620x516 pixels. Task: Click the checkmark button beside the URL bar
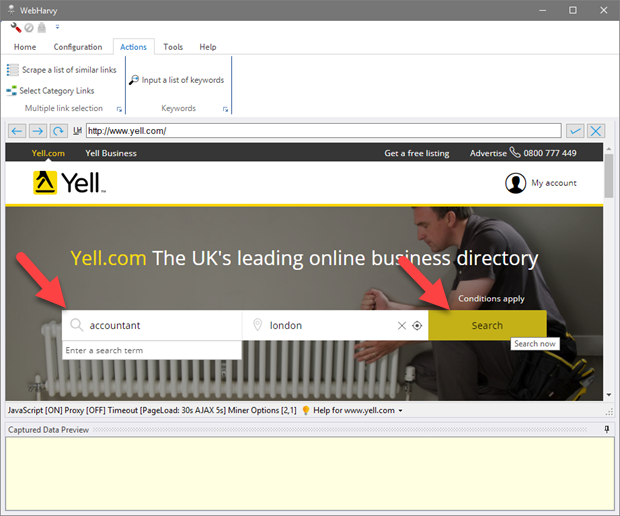click(x=575, y=131)
